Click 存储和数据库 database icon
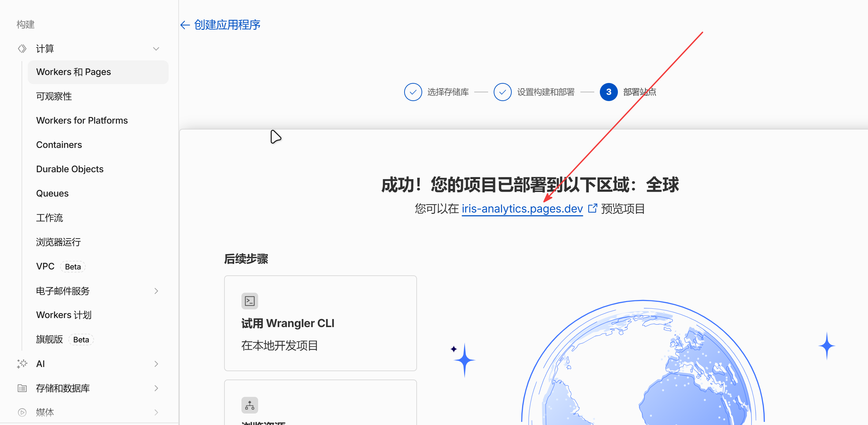 [22, 388]
